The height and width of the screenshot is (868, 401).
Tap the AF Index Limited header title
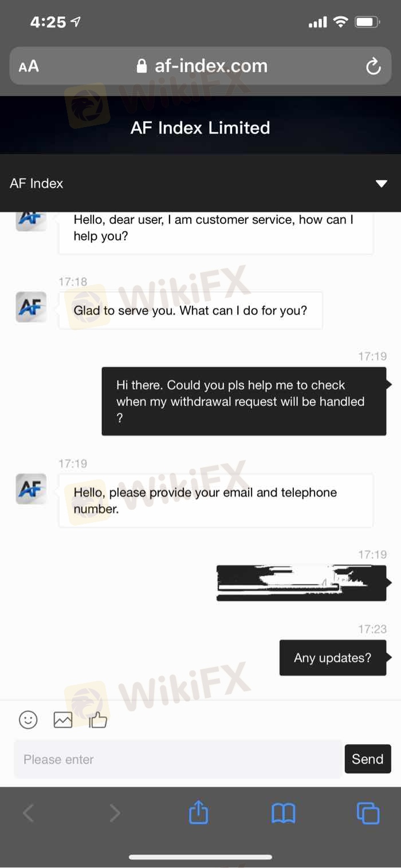pos(200,128)
